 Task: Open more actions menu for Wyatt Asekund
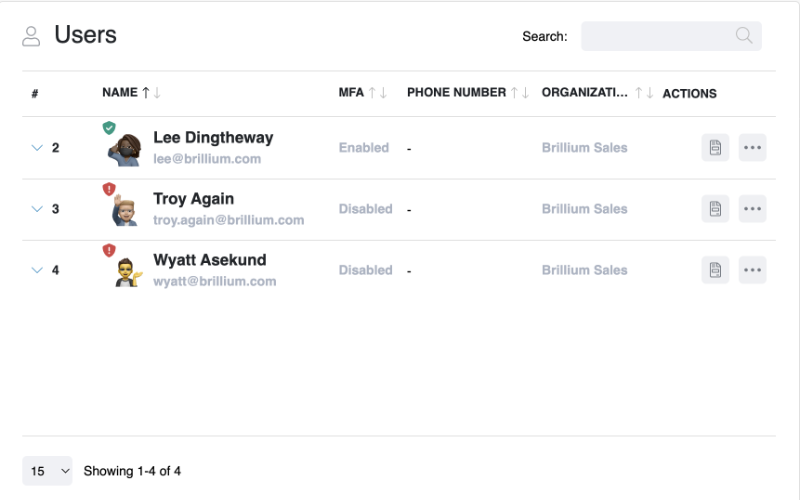[x=753, y=270]
